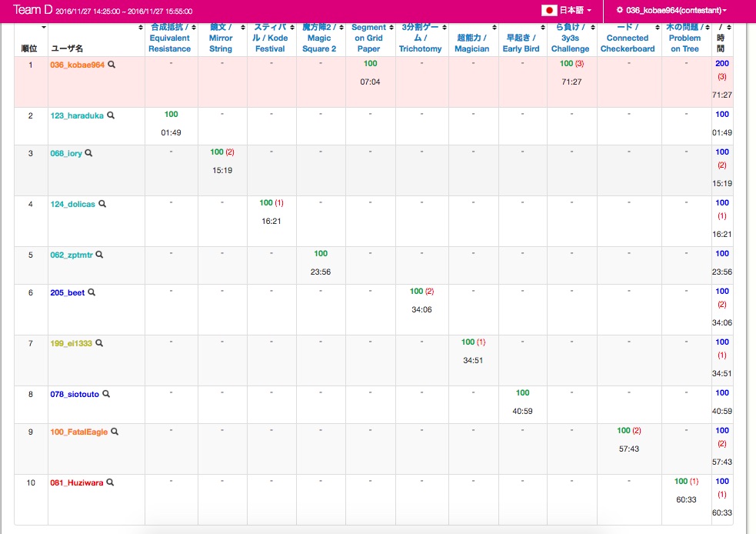
Task: Click 100 score at time 40:59
Action: coord(523,392)
